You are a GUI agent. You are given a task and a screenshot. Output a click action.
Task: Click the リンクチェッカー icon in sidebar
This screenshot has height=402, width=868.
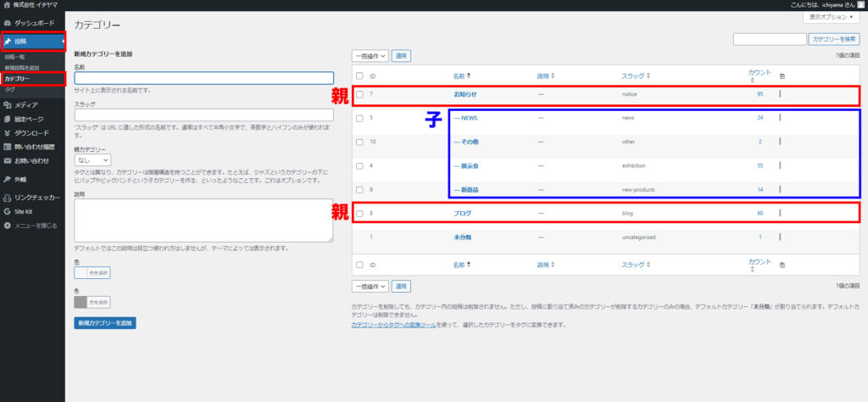(x=8, y=198)
